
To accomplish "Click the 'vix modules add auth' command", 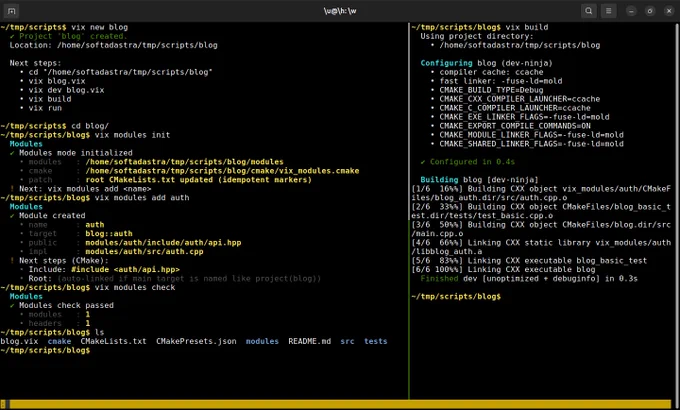I will (142, 197).
